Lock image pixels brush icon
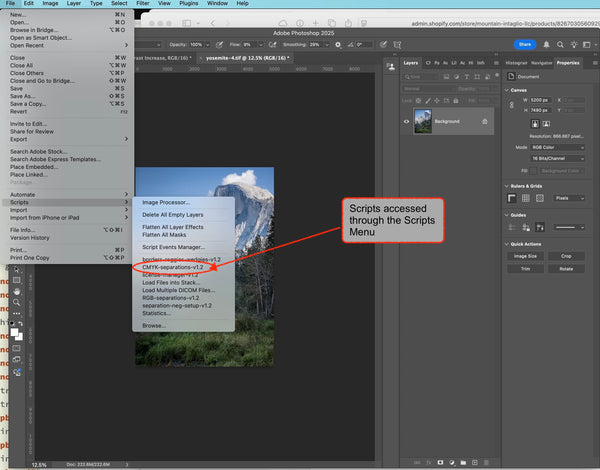 [428, 101]
